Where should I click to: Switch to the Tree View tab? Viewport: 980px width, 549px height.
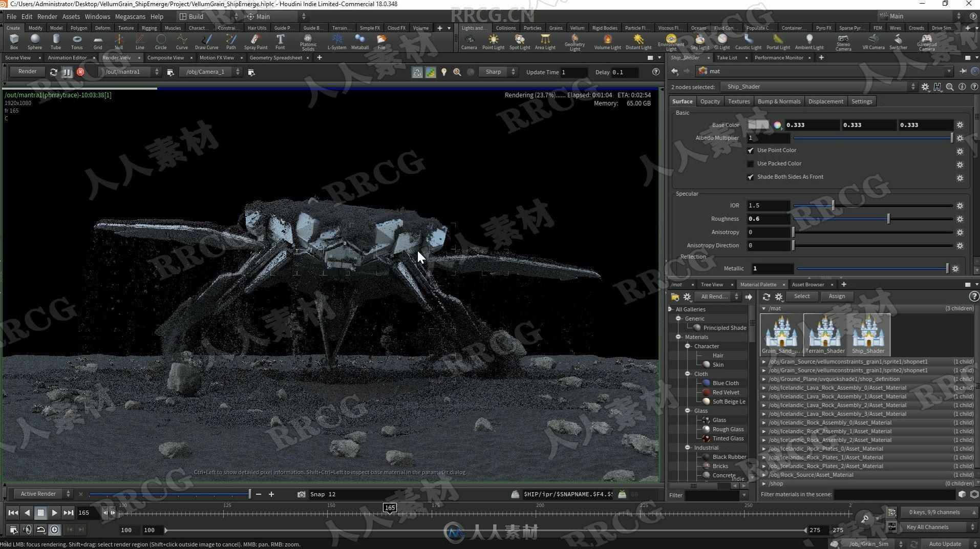pos(712,285)
